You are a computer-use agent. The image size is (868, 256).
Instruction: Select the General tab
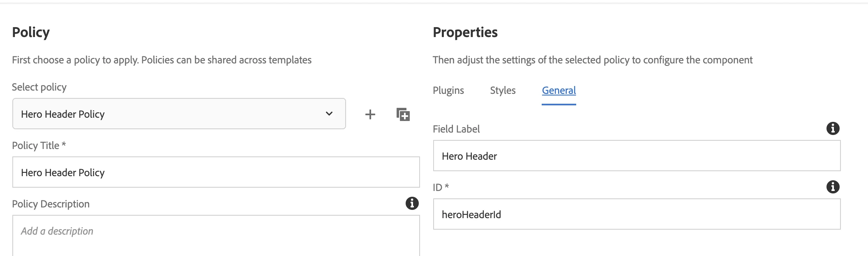tap(559, 91)
